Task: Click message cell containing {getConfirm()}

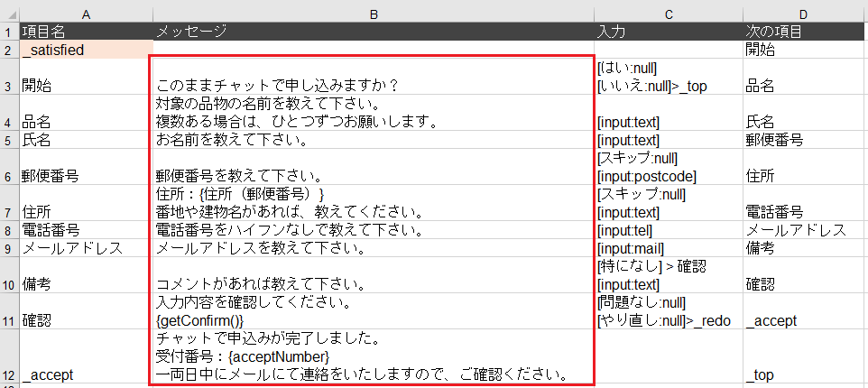Action: click(x=374, y=311)
